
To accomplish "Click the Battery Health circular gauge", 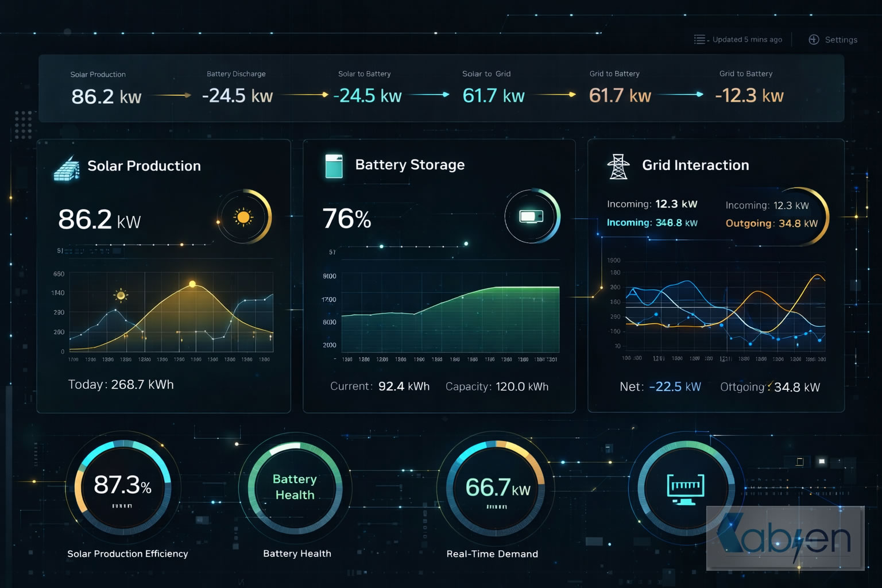I will point(295,488).
